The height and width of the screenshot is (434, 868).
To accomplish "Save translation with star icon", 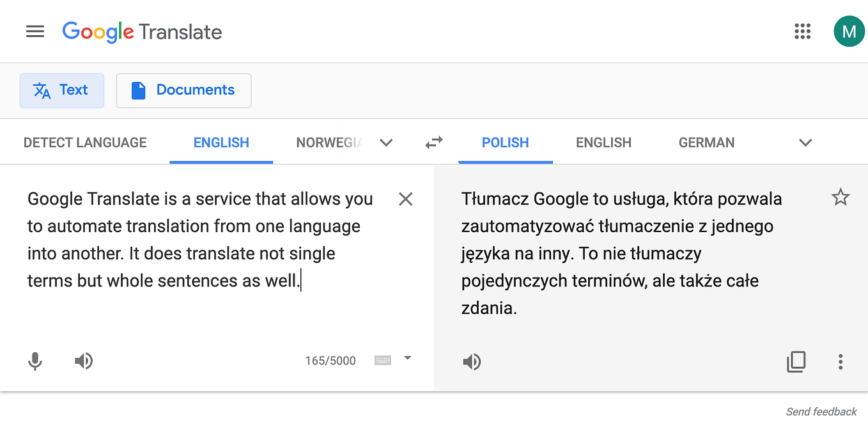I will [841, 198].
